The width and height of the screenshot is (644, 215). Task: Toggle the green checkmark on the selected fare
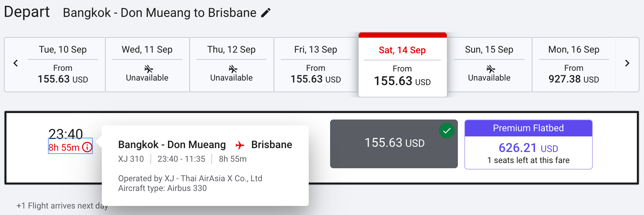pos(447,131)
